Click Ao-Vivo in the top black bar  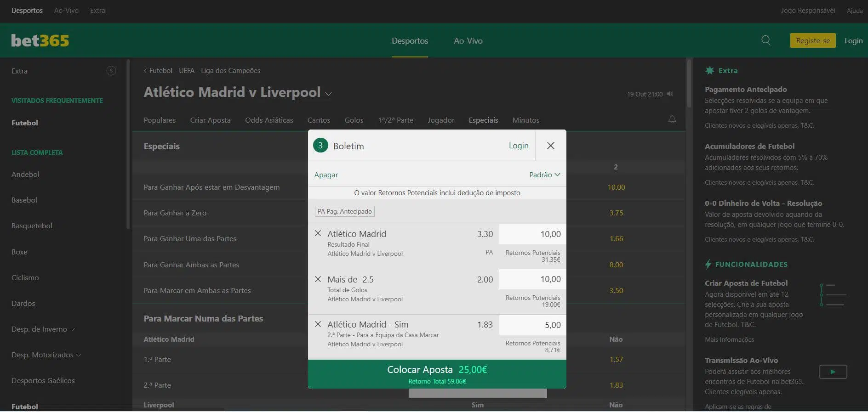tap(66, 10)
